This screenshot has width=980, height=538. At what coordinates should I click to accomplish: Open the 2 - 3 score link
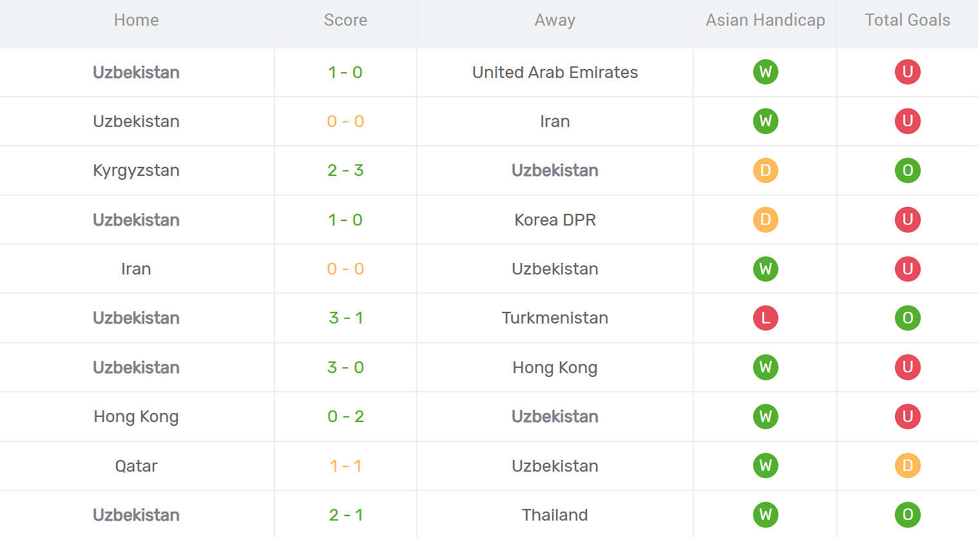point(345,170)
